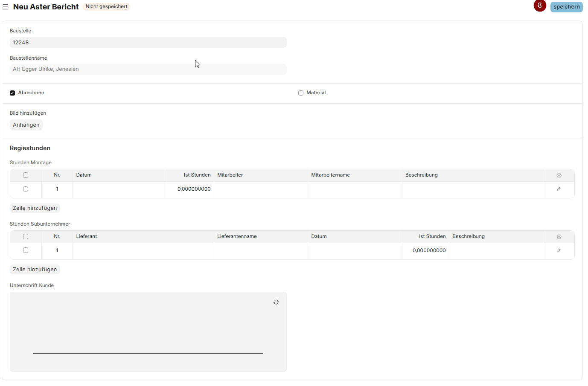Screen dimensions: 588x386
Task: Open Lieferant cell in Subunternehmer row
Action: [x=143, y=251]
